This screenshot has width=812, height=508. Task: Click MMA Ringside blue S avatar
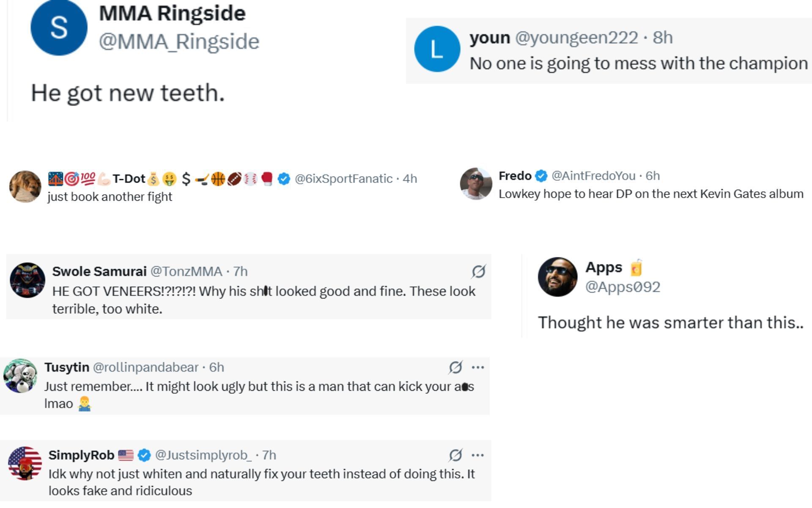[x=59, y=28]
